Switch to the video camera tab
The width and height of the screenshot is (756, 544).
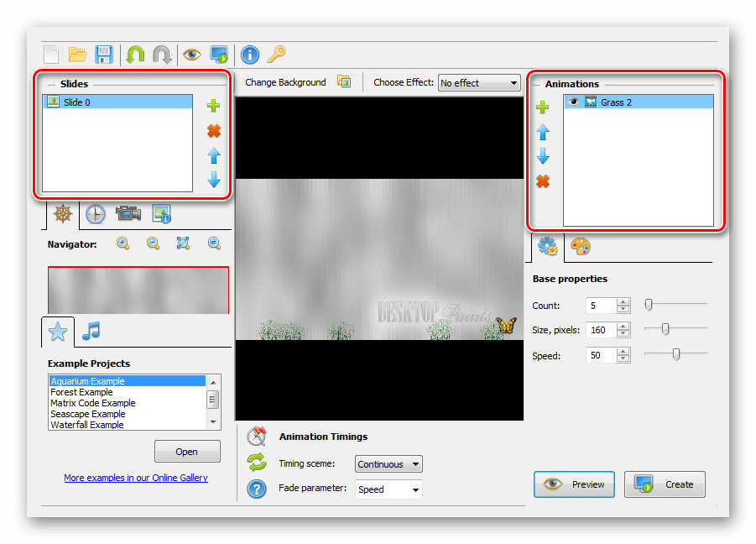(128, 213)
